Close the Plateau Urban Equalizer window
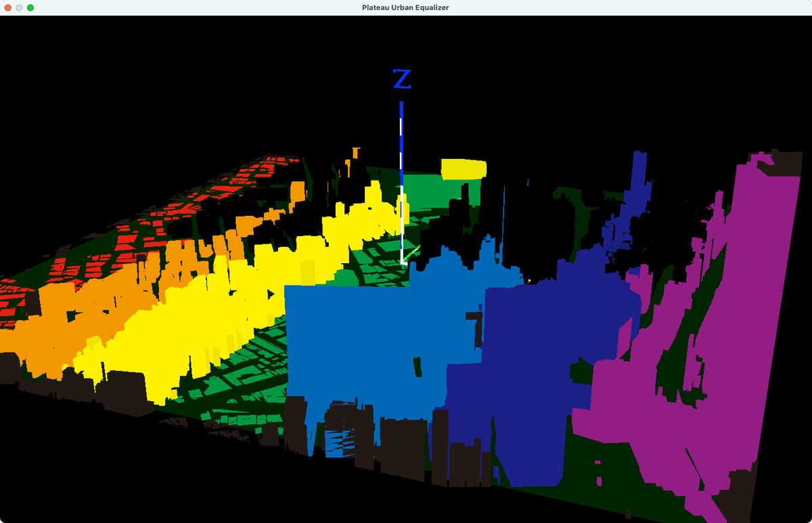 tap(8, 7)
